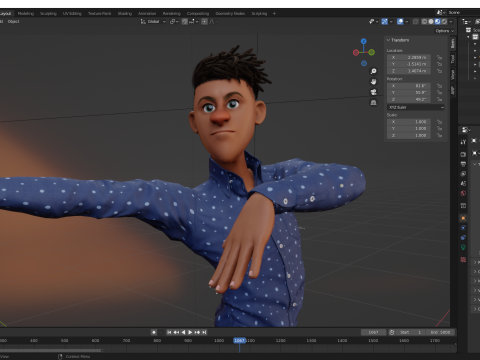Toggle the preview range clock icon
The width and height of the screenshot is (480, 360).
point(392,332)
